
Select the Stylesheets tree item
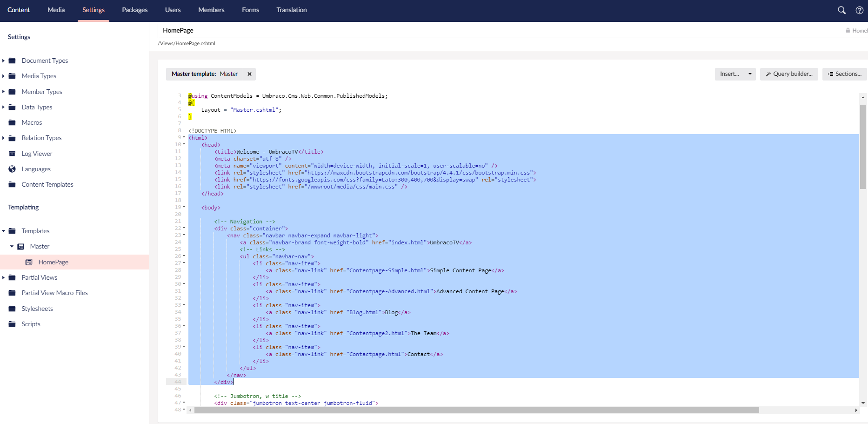tap(37, 309)
